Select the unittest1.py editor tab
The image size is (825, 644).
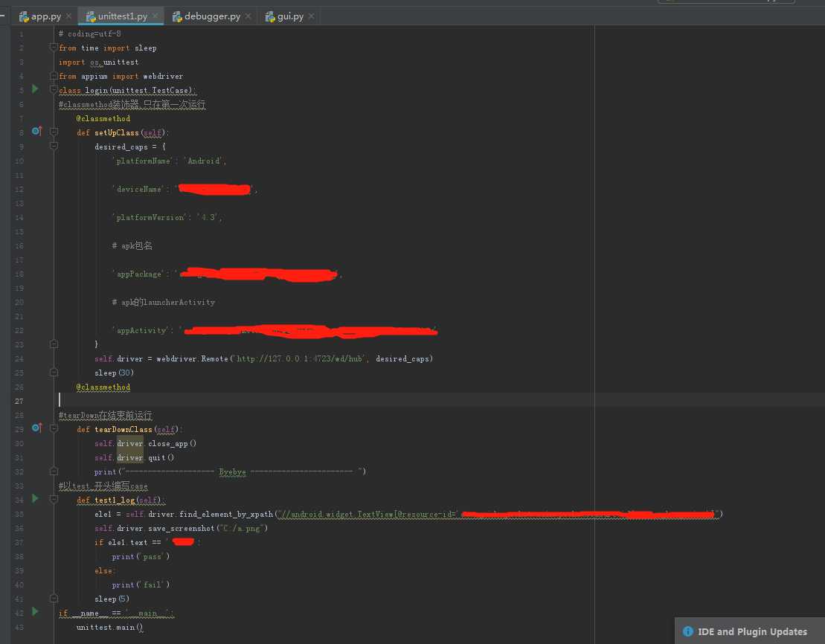(x=123, y=16)
